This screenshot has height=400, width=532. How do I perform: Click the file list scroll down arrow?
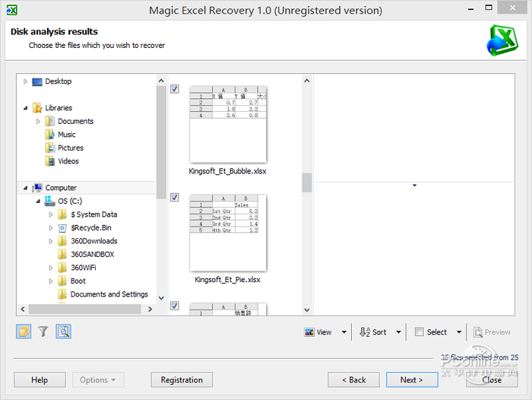pos(307,310)
